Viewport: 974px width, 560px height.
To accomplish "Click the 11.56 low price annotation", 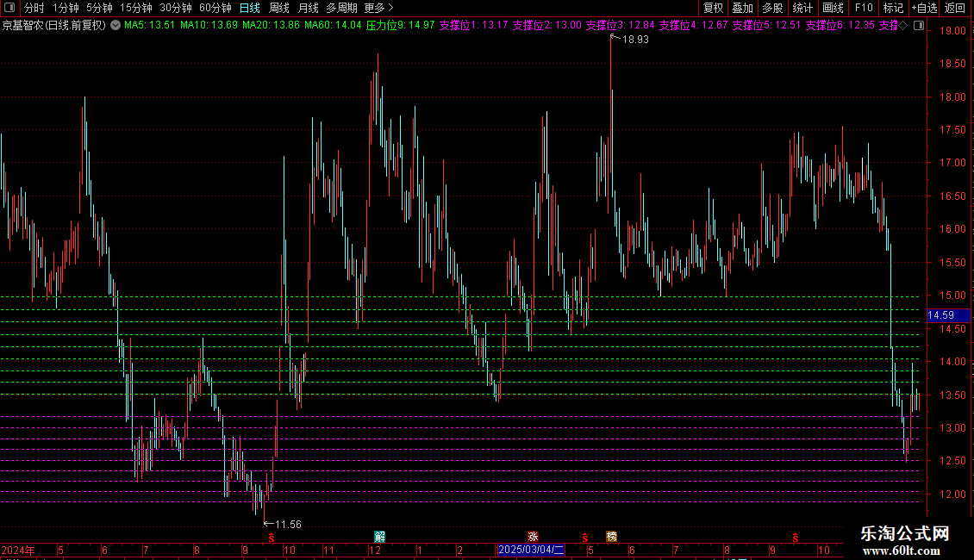I will point(288,525).
